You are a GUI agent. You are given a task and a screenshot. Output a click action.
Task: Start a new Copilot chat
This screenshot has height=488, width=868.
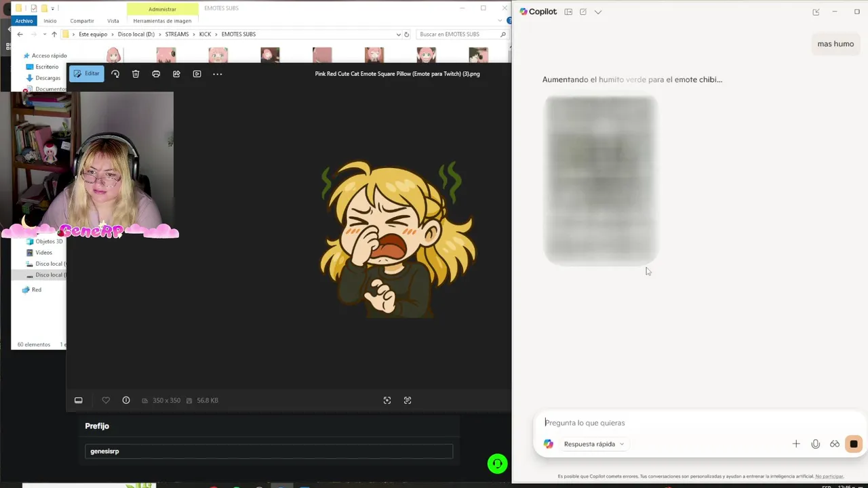[583, 12]
